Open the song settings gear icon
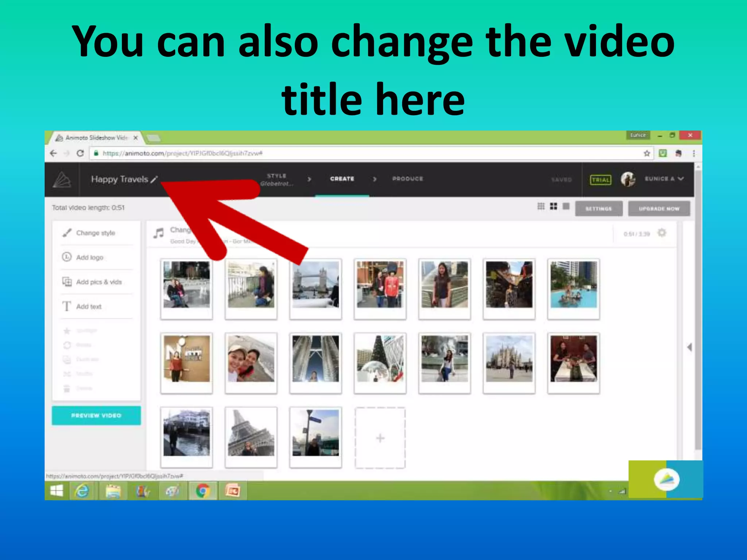Image resolution: width=747 pixels, height=560 pixels. click(x=662, y=233)
